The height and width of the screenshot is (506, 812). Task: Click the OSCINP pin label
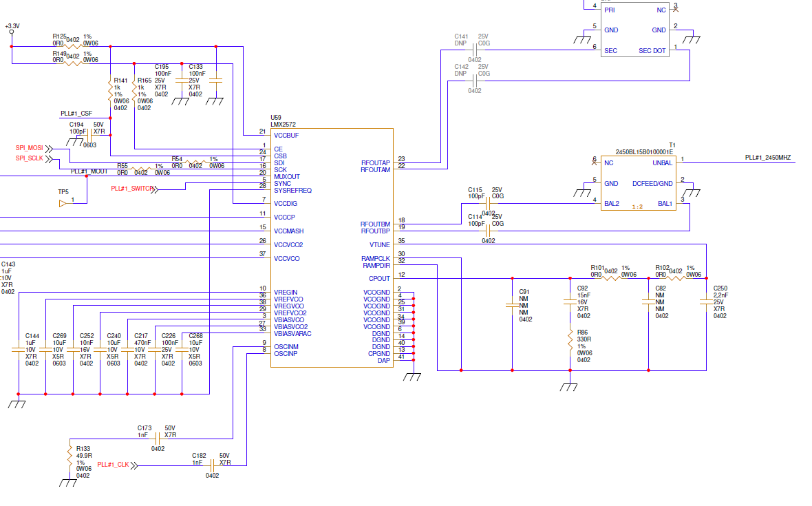pos(286,354)
